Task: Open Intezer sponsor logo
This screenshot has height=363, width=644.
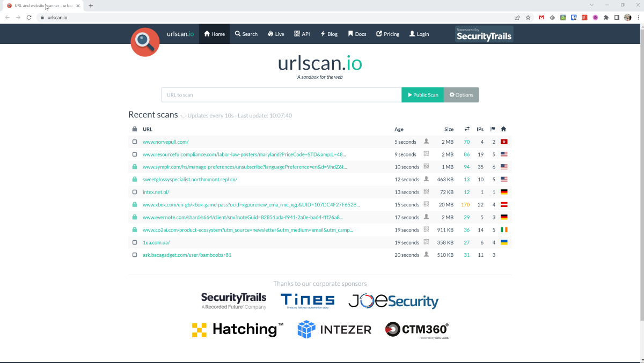Action: (334, 329)
